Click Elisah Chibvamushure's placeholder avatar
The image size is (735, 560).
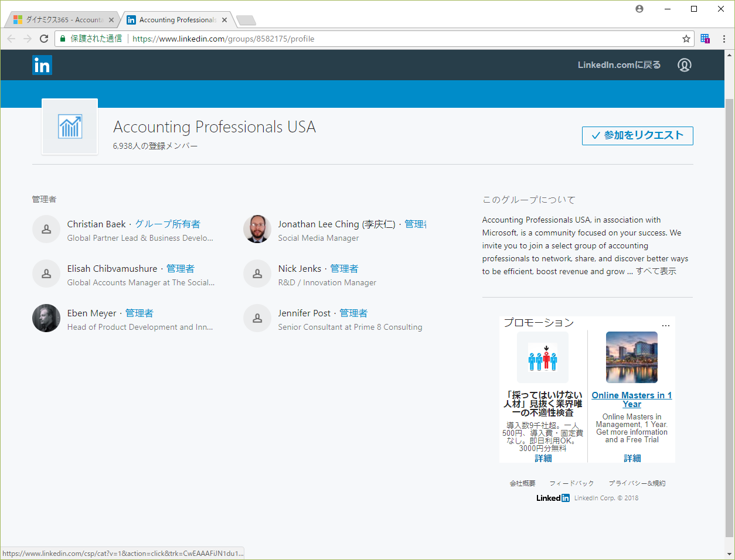tap(46, 274)
